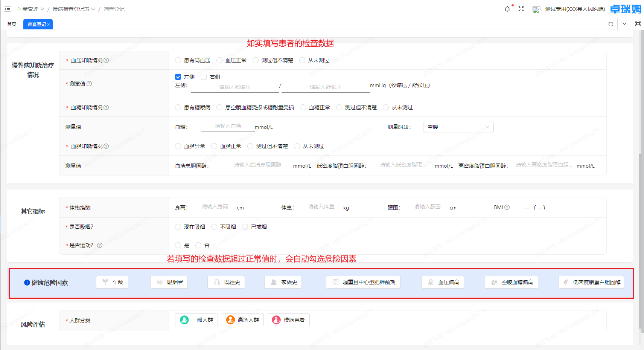Screen dimensions: 644x350
Task: Click the notification bell icon
Action: pyautogui.click(x=507, y=9)
